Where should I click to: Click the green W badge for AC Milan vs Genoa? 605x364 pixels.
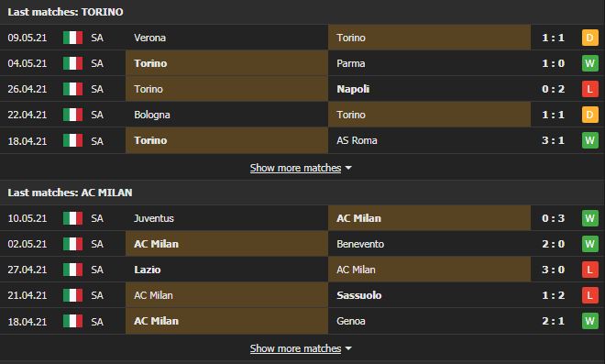click(590, 321)
